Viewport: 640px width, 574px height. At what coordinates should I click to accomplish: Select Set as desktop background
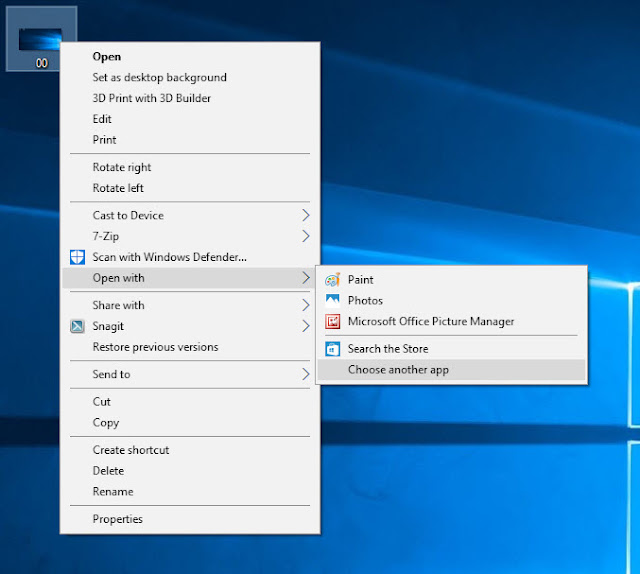click(190, 77)
